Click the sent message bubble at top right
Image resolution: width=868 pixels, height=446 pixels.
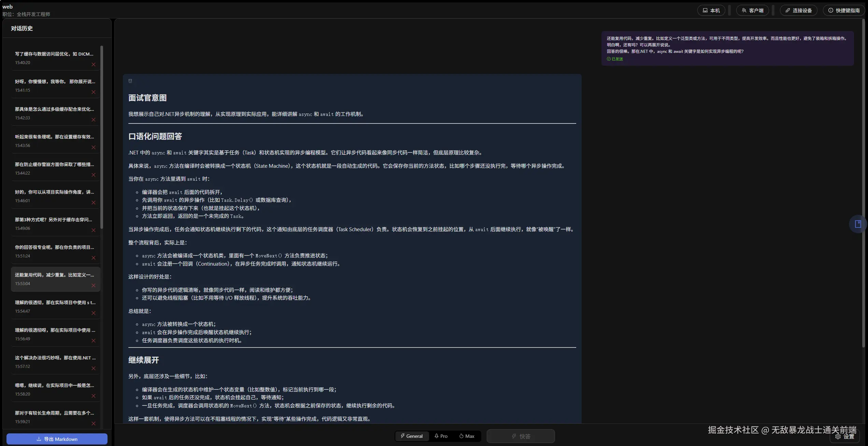point(727,48)
